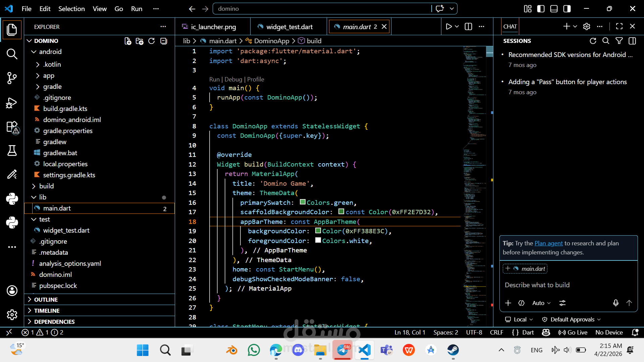Open the Auto model picker dropdown
Viewport: 644px width, 362px height.
(541, 303)
